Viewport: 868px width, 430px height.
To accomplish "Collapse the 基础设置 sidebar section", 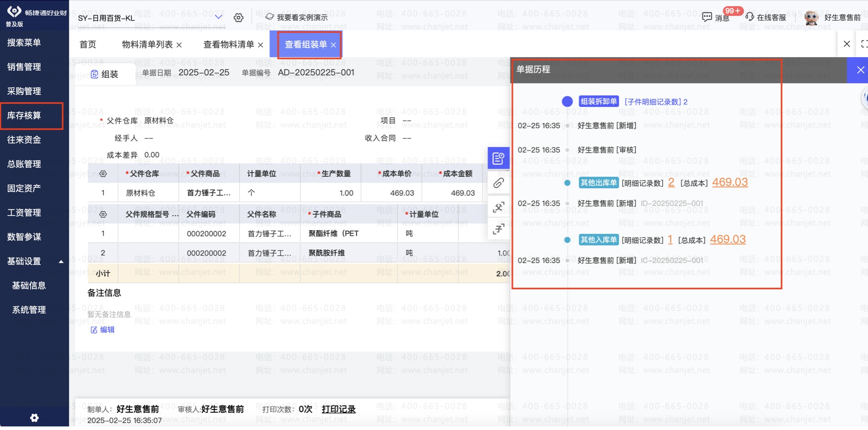I will tap(61, 262).
